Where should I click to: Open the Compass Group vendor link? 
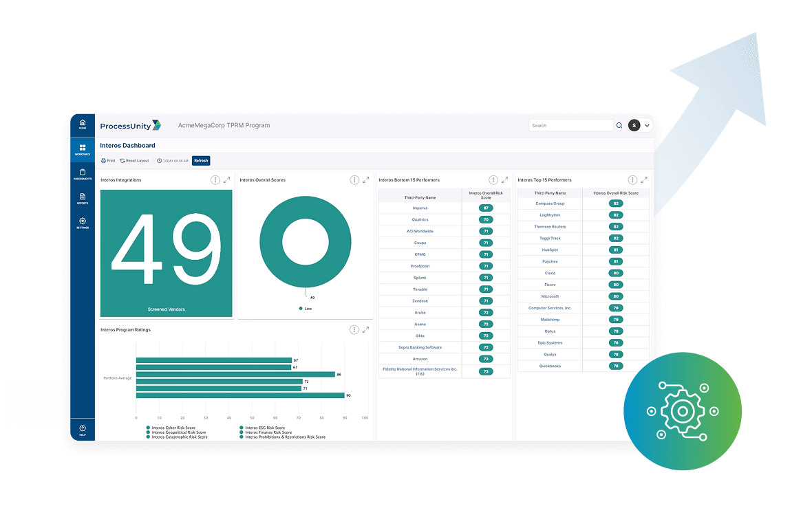(x=550, y=203)
